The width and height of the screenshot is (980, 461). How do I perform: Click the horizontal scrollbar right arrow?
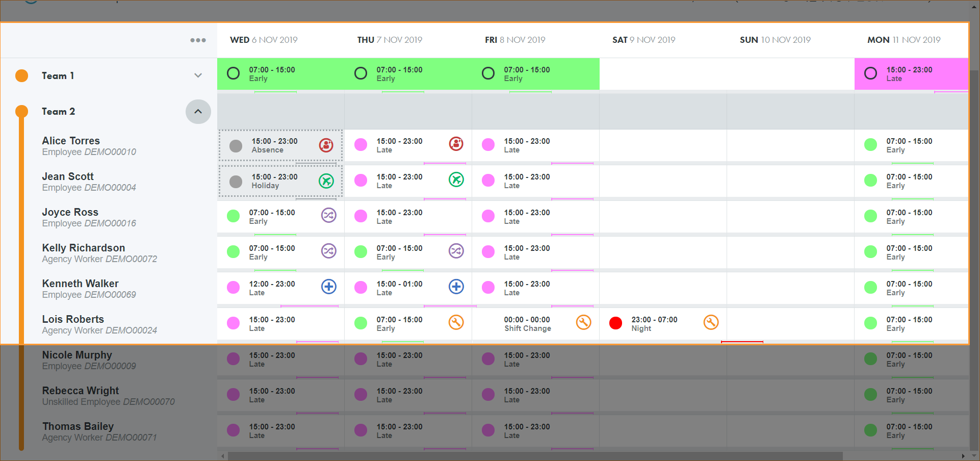pyautogui.click(x=963, y=456)
